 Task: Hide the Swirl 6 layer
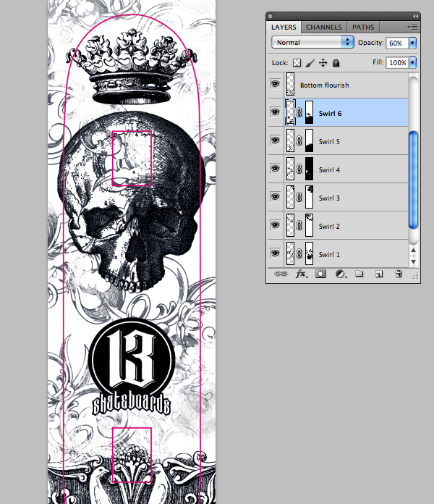click(x=275, y=112)
